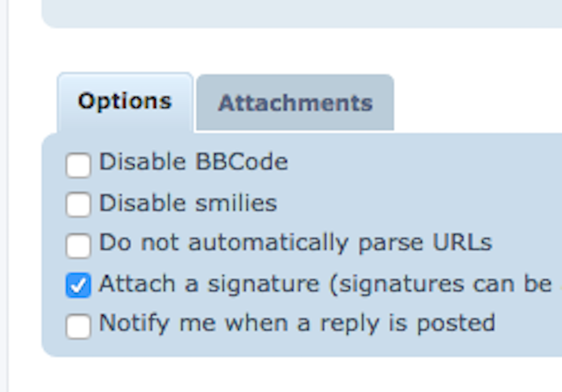Click the "Disable smilies" label text
Viewport: 562px width, 392px height.
tap(188, 203)
